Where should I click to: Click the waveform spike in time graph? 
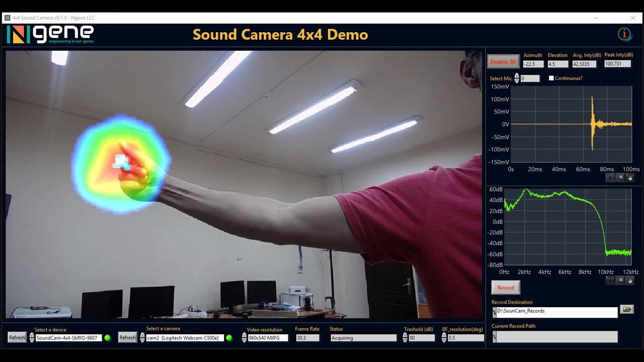point(592,123)
